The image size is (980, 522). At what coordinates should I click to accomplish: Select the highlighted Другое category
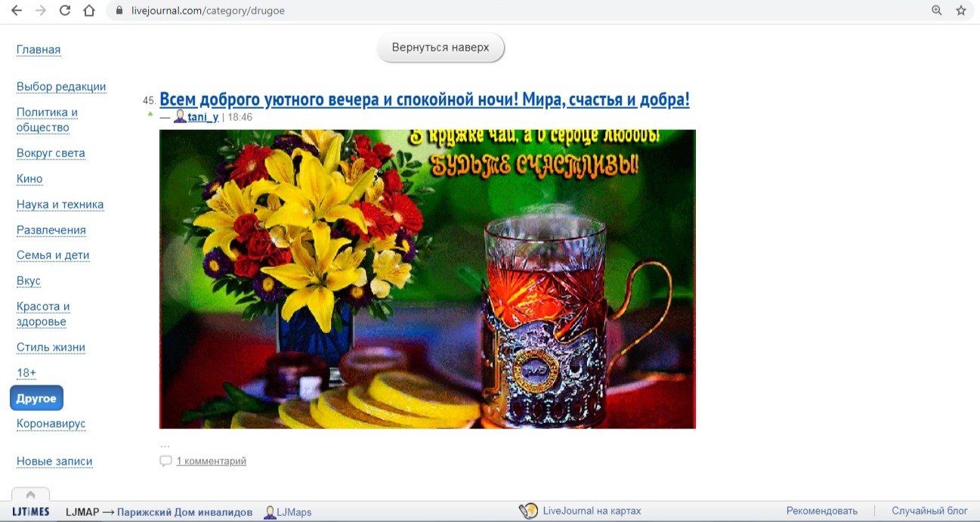click(x=36, y=398)
